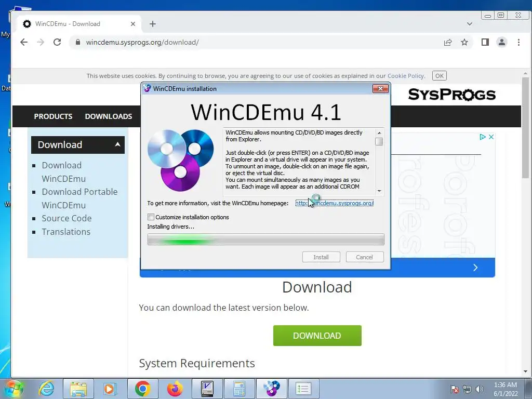This screenshot has width=532, height=399.
Task: Launch Firefox from taskbar
Action: tap(175, 389)
